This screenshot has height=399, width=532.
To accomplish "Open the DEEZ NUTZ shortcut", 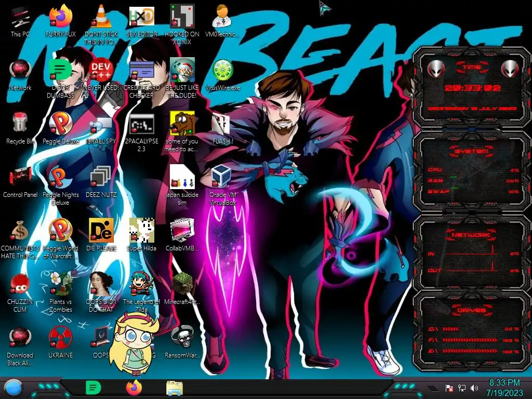I will click(x=101, y=177).
